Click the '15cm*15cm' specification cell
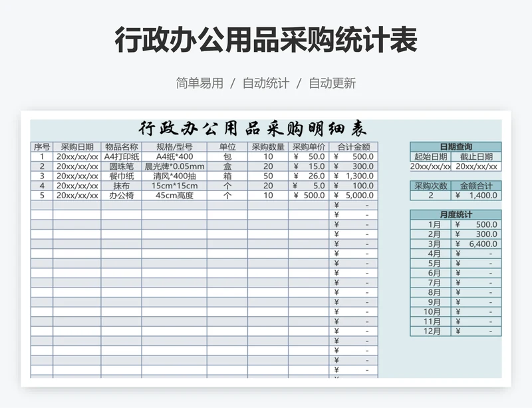 (x=174, y=186)
